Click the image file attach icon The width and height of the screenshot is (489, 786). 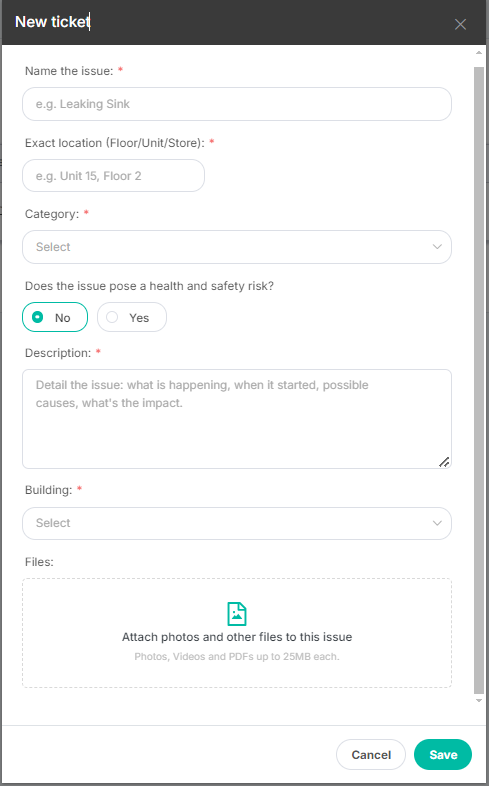pos(236,614)
